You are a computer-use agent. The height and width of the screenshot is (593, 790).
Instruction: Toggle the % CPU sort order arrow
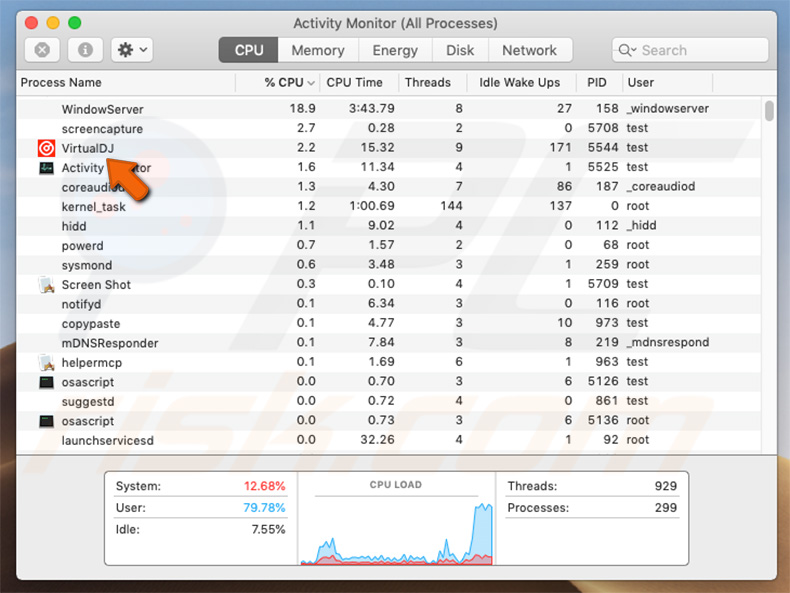[311, 83]
